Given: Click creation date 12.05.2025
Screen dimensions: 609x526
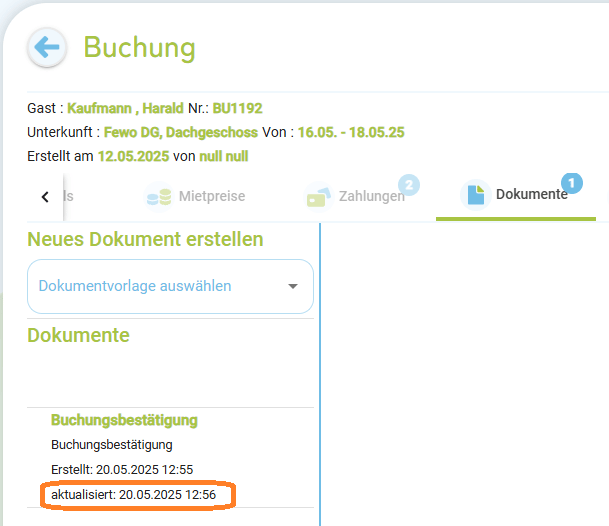Looking at the screenshot, I should (x=133, y=157).
